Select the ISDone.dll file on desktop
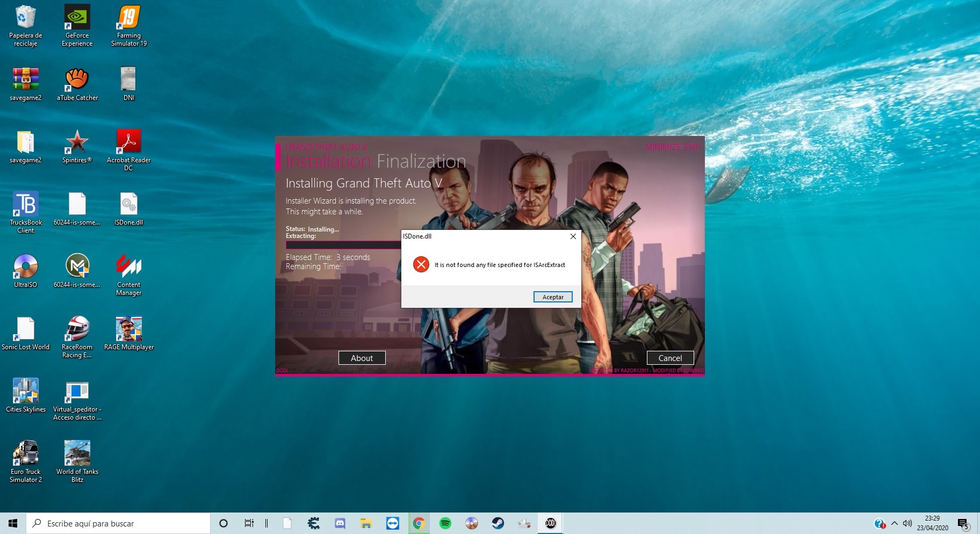The width and height of the screenshot is (980, 534). pyautogui.click(x=128, y=209)
